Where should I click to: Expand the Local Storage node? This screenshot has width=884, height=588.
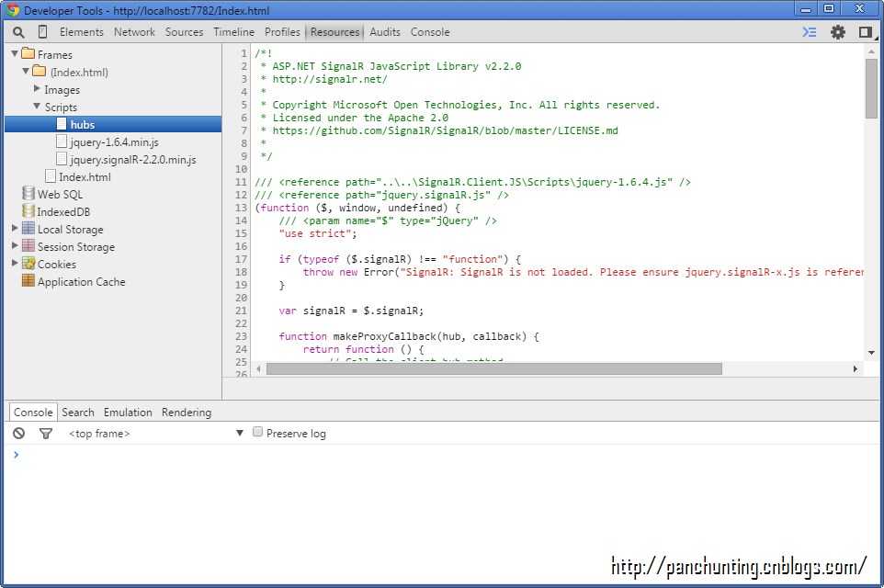coord(16,229)
